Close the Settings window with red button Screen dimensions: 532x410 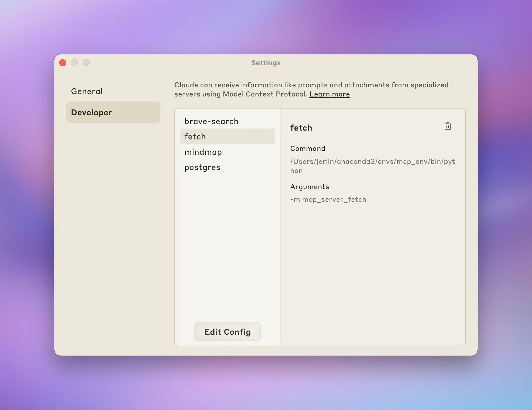[x=63, y=63]
